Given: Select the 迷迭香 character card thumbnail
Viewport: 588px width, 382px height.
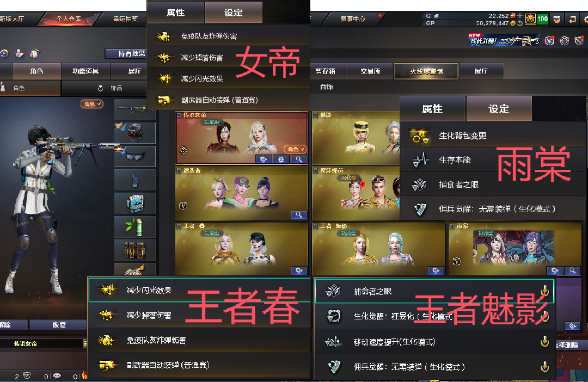Looking at the screenshot, I should pos(242,193).
